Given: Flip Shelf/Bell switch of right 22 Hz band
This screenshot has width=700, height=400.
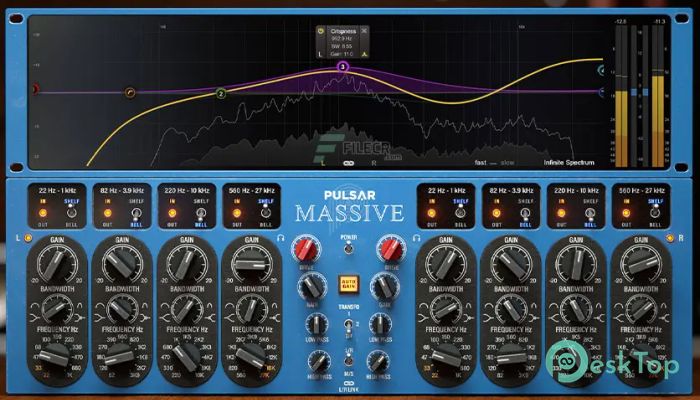Looking at the screenshot, I should [460, 213].
